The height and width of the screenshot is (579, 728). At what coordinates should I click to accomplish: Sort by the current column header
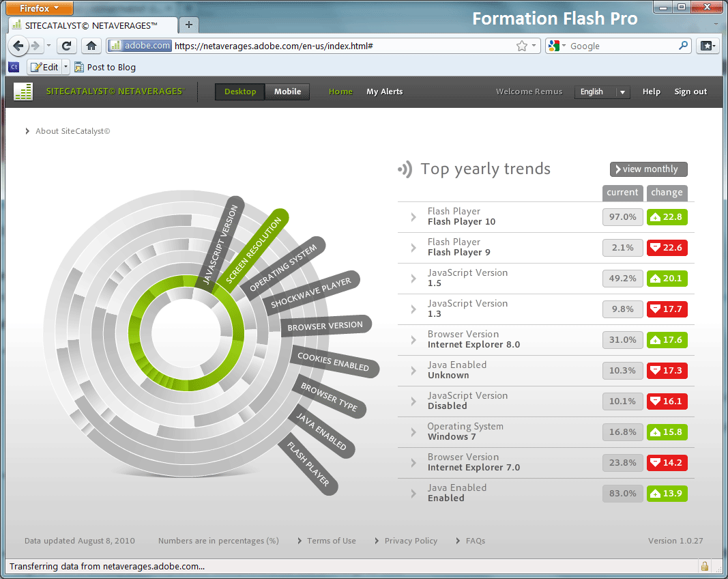(x=622, y=193)
